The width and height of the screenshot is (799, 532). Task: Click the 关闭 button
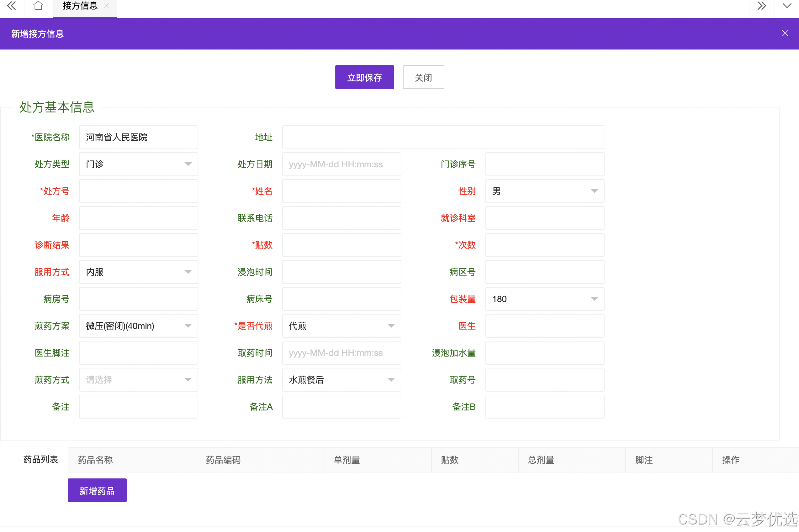pos(423,77)
